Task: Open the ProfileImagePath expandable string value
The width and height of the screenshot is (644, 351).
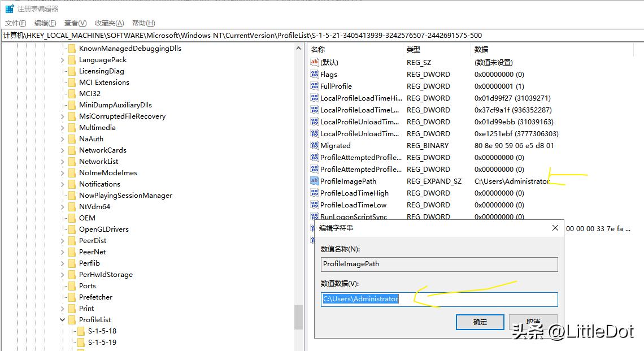Action: tap(316, 181)
